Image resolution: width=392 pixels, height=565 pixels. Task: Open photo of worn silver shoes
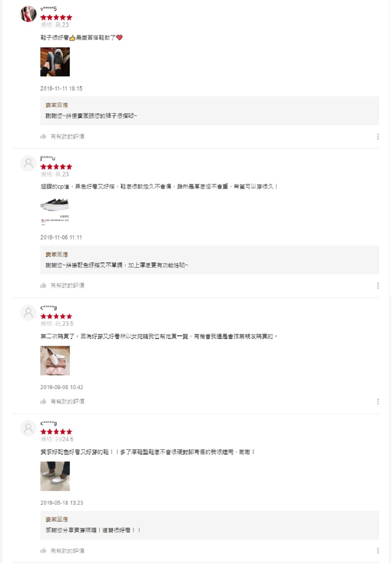(55, 476)
